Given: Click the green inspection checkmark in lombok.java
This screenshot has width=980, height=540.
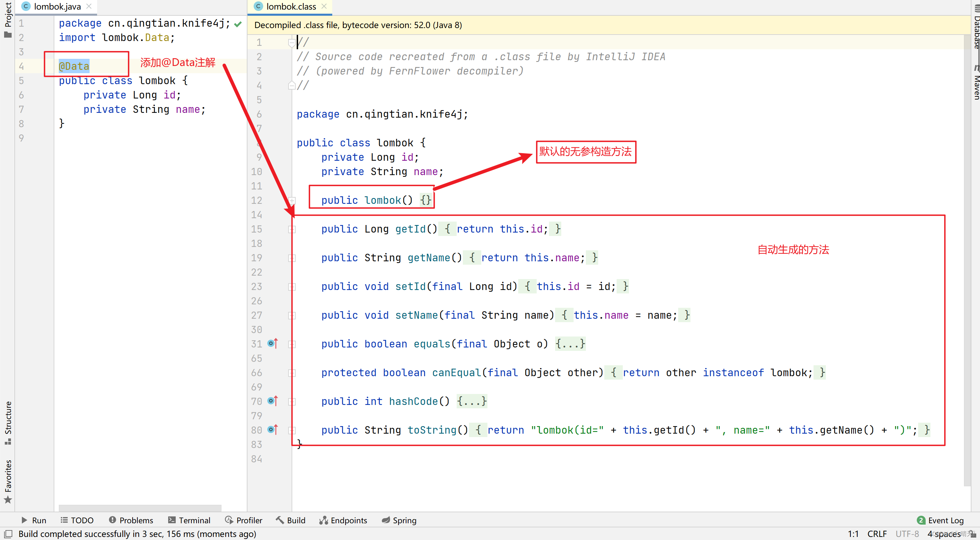Looking at the screenshot, I should [x=238, y=24].
